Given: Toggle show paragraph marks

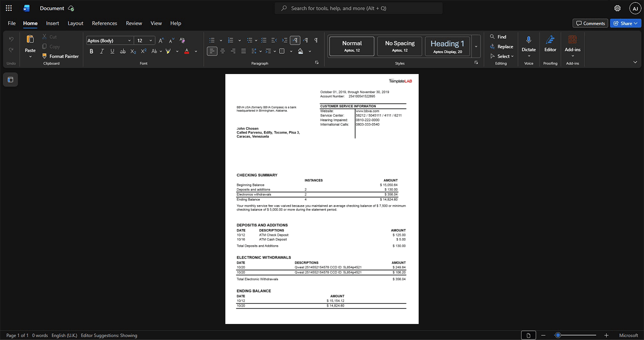Looking at the screenshot, I should [316, 41].
